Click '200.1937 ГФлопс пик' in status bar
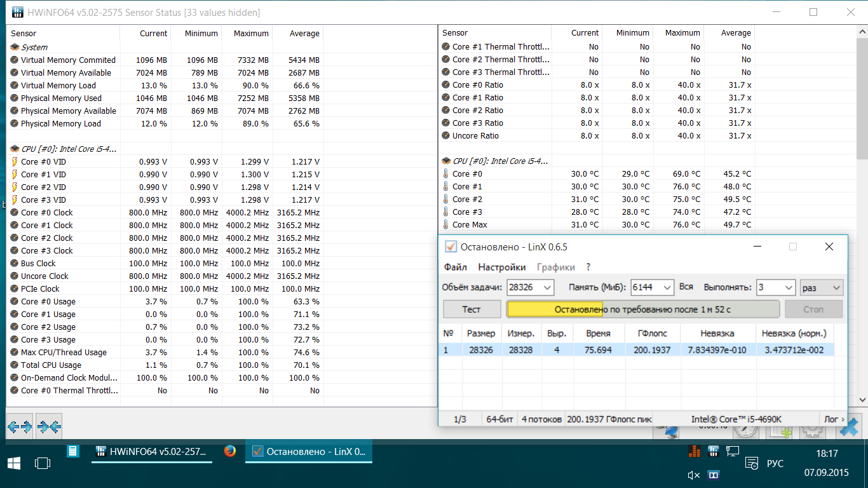Image resolution: width=868 pixels, height=488 pixels. point(609,419)
